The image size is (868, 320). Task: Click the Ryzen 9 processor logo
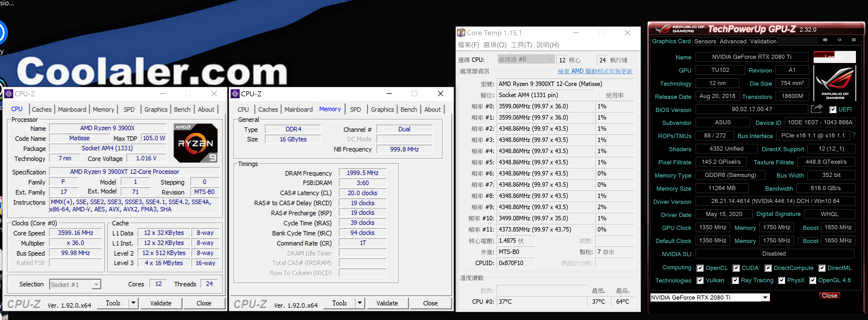(x=195, y=143)
